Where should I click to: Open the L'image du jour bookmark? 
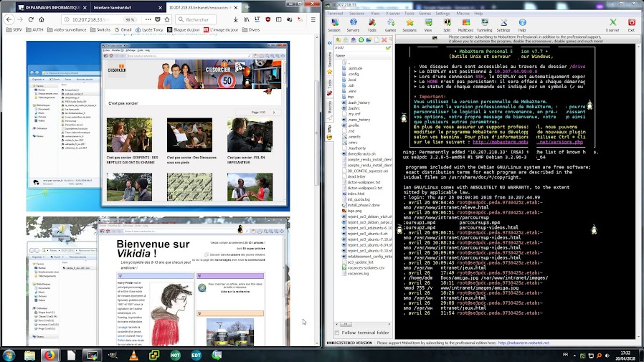221,29
